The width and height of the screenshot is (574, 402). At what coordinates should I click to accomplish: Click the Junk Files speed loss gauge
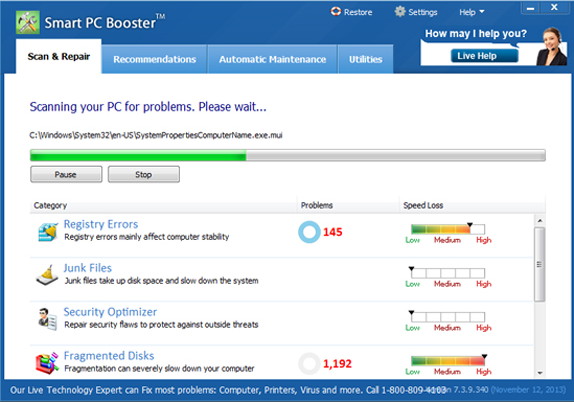(448, 273)
